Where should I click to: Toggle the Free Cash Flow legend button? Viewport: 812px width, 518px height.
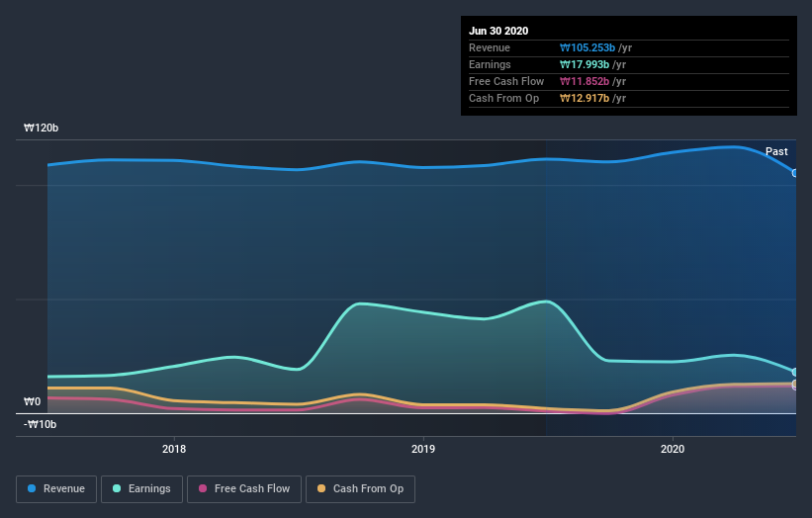[x=244, y=489]
